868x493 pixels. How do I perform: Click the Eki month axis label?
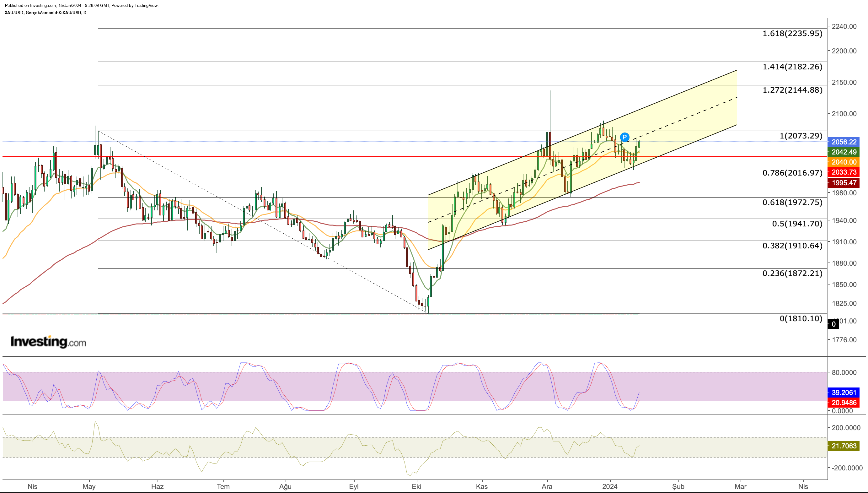coord(417,487)
